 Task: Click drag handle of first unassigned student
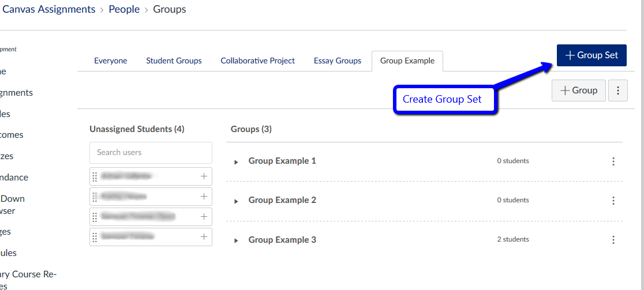pos(95,176)
